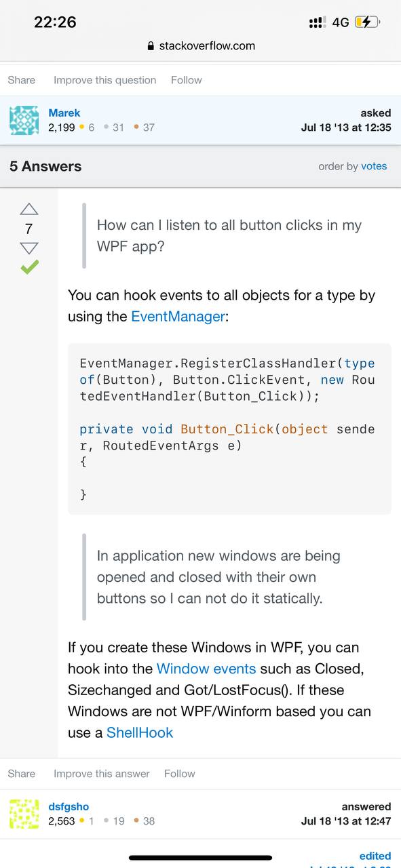Share the question via Share link
This screenshot has width=401, height=868.
pos(22,80)
